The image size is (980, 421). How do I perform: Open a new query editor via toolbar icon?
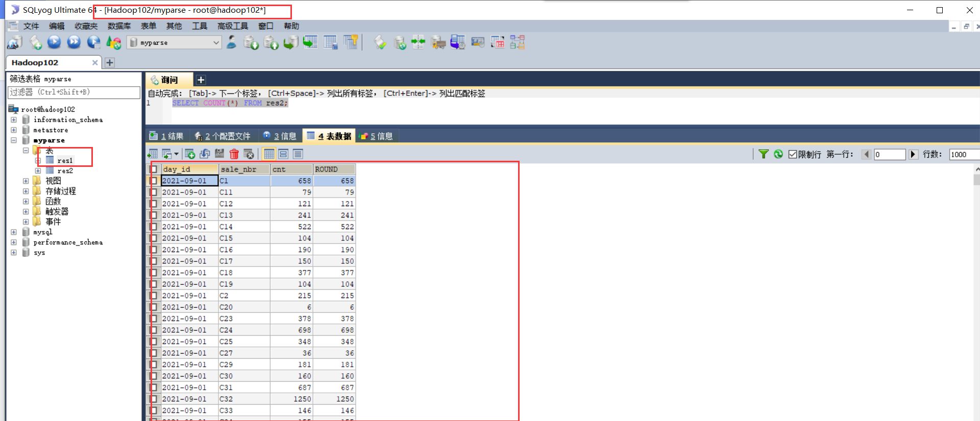[x=35, y=42]
